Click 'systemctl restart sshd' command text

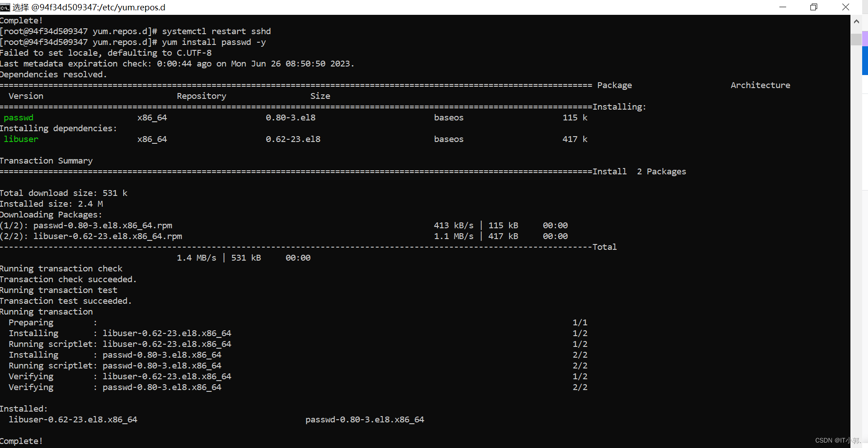(x=216, y=31)
